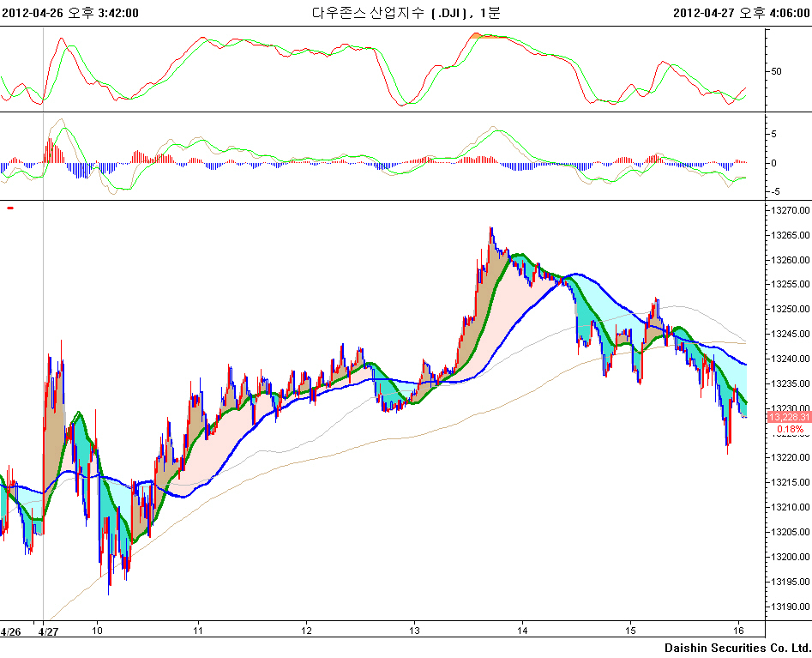Click the start date 2012-04-26 오후 3:42:00

click(x=70, y=12)
